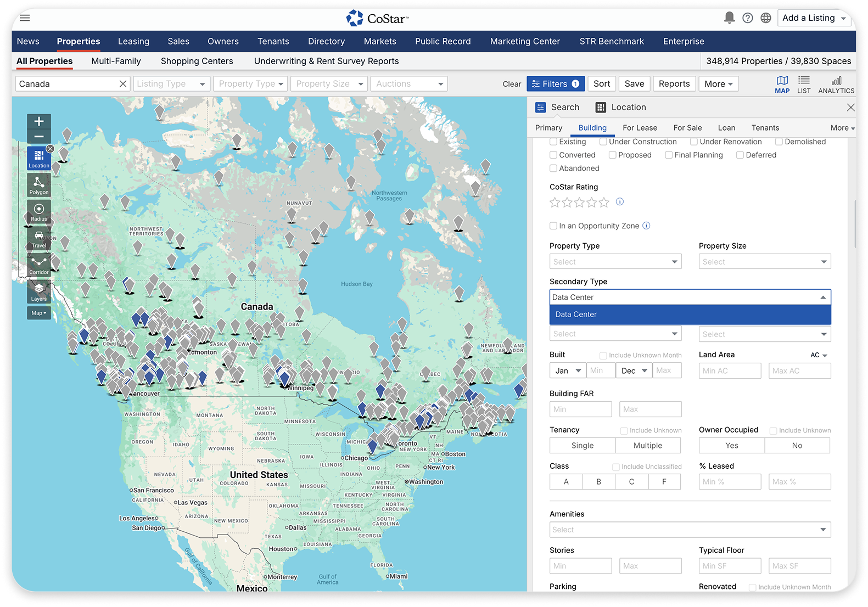
Task: Open Property Type select in Building panel
Action: pyautogui.click(x=615, y=261)
